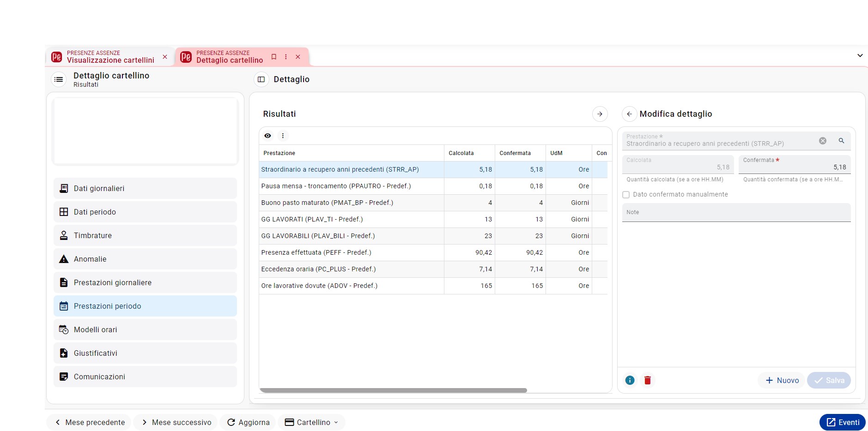Click the Nuovo button
This screenshot has height=431, width=868.
782,380
